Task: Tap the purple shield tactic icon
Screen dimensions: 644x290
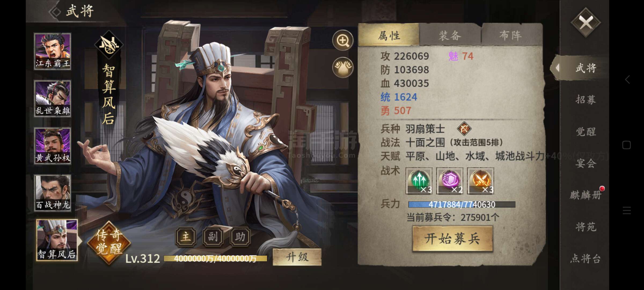Action: click(x=450, y=181)
